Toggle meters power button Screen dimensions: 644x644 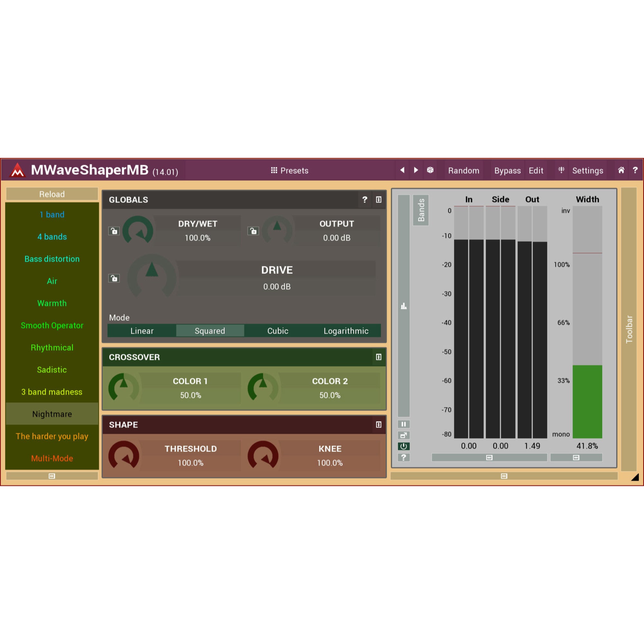[404, 446]
